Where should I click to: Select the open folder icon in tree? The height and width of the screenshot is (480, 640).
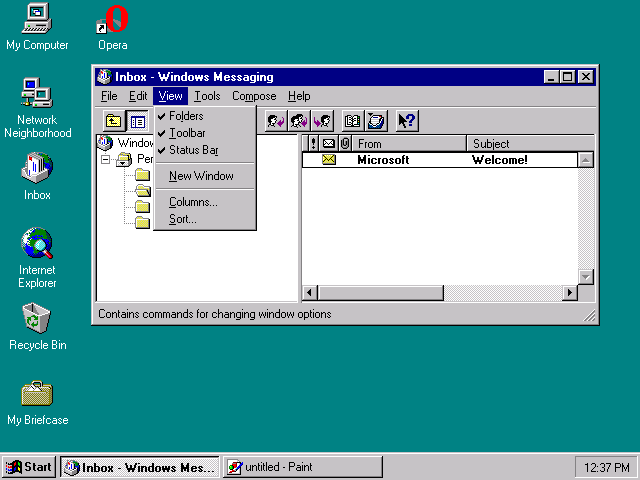[x=143, y=191]
